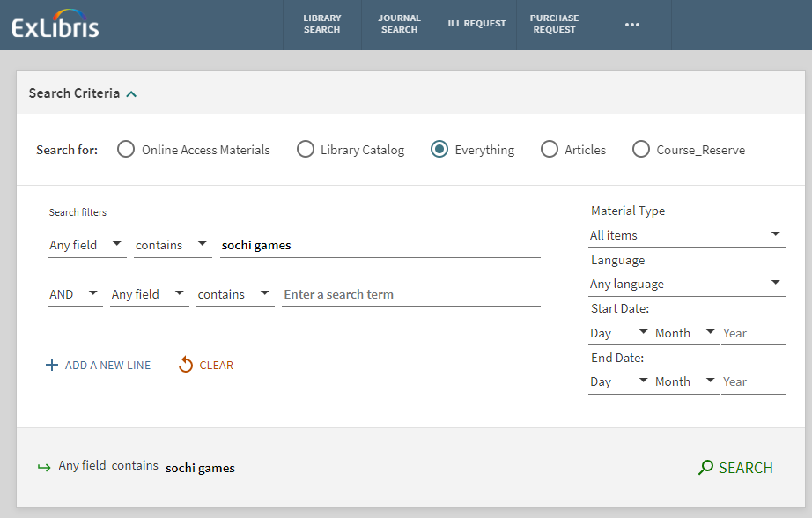812x518 pixels.
Task: Click the End Date Year field
Action: 752,381
